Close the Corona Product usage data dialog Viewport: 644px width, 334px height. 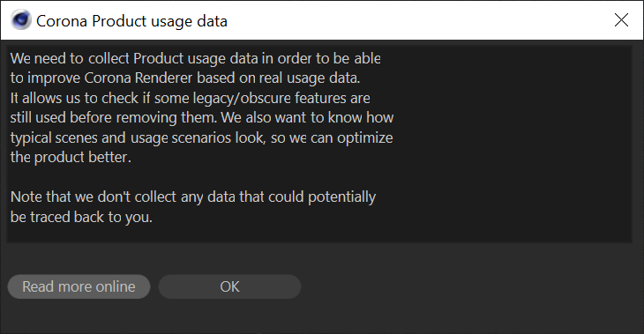pos(621,19)
